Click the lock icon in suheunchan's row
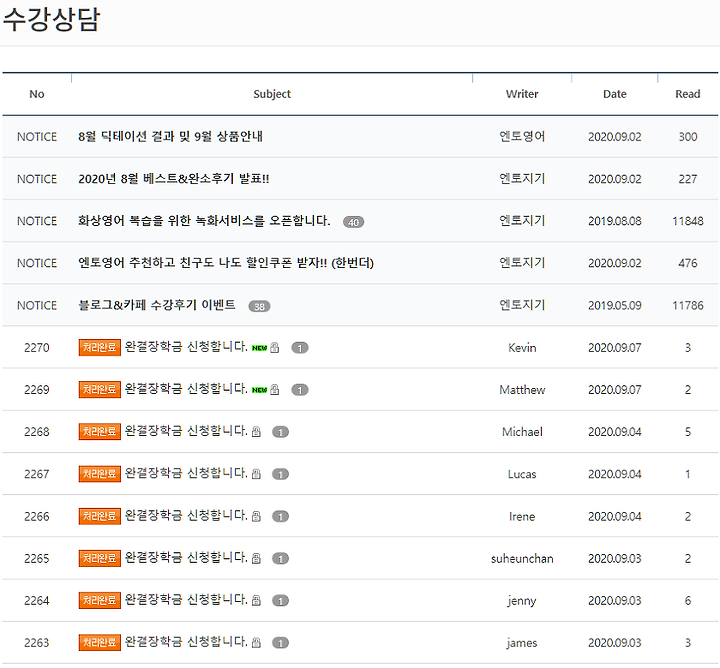The image size is (720, 668). (256, 559)
